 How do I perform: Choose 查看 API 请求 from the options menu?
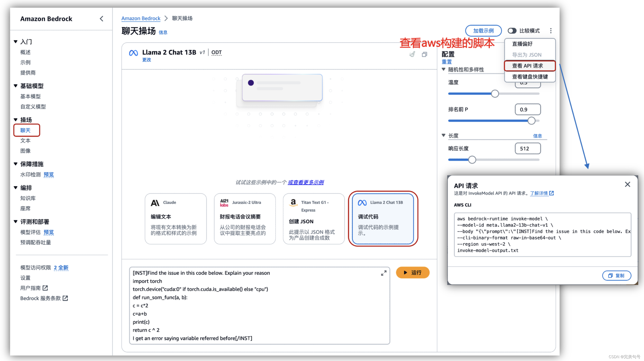pyautogui.click(x=530, y=66)
